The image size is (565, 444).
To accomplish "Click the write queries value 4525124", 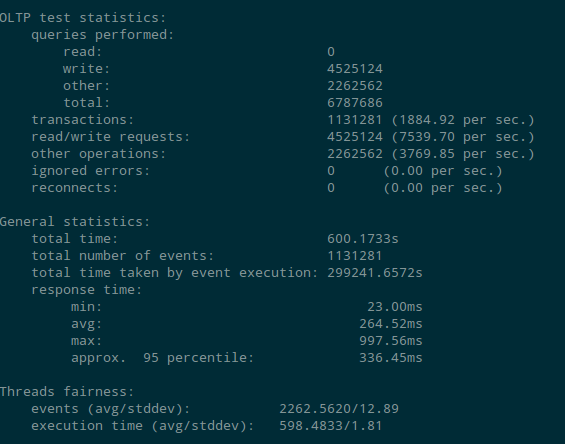I will [x=355, y=68].
